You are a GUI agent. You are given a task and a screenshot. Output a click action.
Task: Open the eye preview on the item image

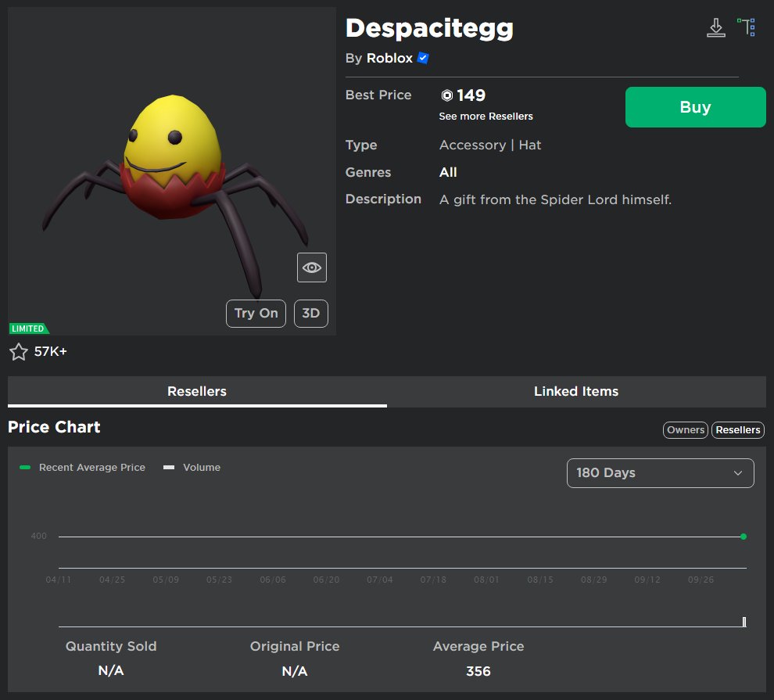tap(311, 267)
